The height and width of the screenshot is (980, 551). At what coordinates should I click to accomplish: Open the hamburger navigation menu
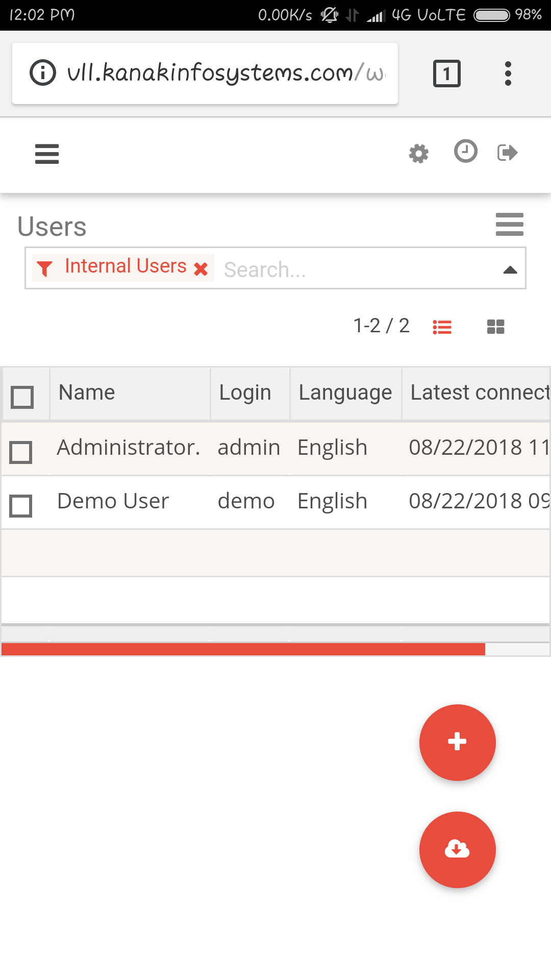[47, 154]
